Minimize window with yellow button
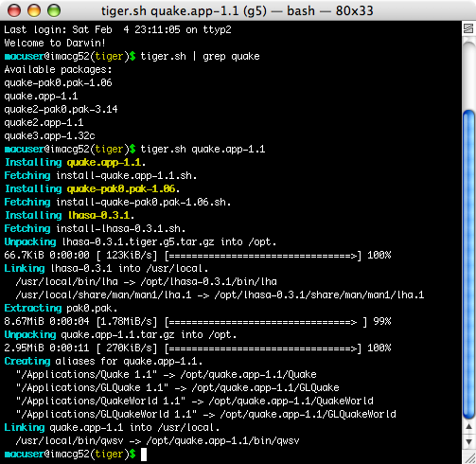 point(34,10)
